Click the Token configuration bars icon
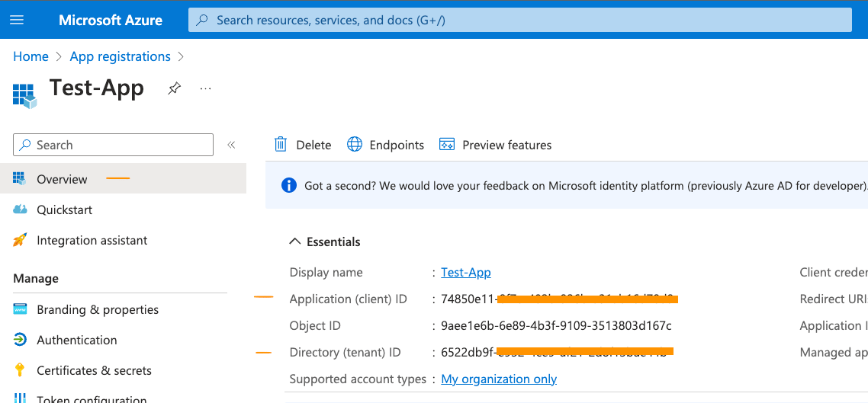 [20, 398]
